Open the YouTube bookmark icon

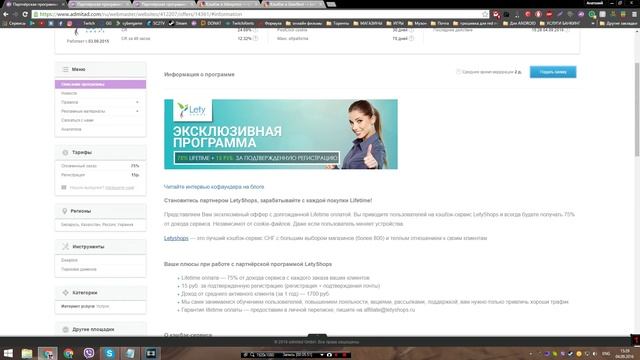[41, 23]
